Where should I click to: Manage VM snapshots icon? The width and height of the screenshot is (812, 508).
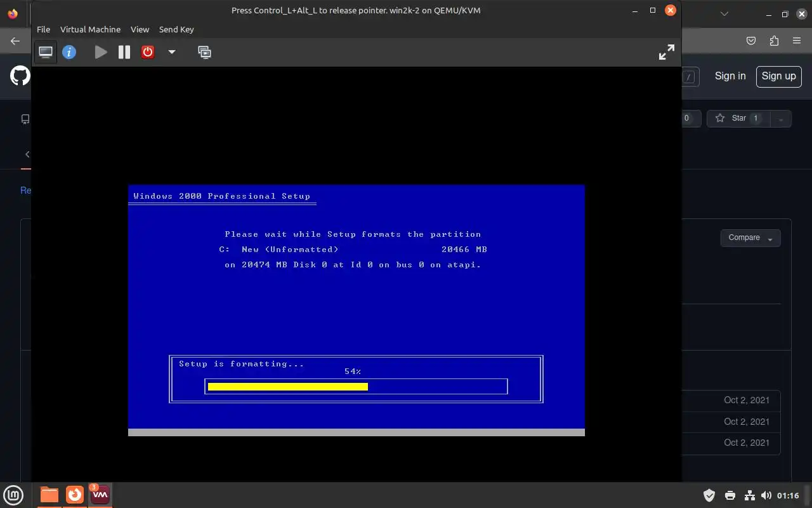pyautogui.click(x=204, y=52)
